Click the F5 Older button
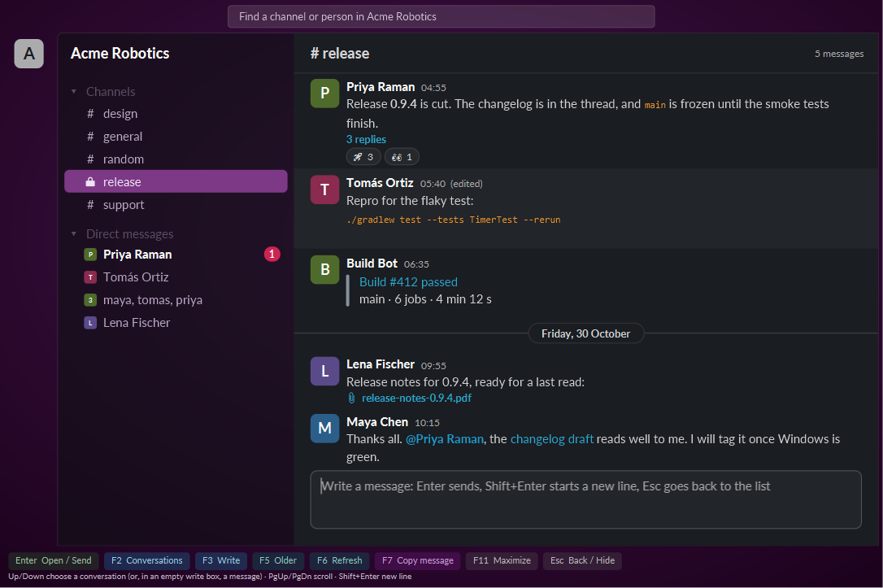Screen dimensions: 883x588 pos(278,561)
